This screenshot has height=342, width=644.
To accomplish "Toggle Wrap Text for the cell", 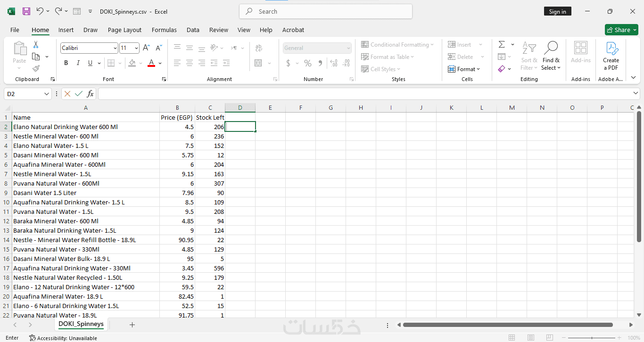I will pos(258,48).
